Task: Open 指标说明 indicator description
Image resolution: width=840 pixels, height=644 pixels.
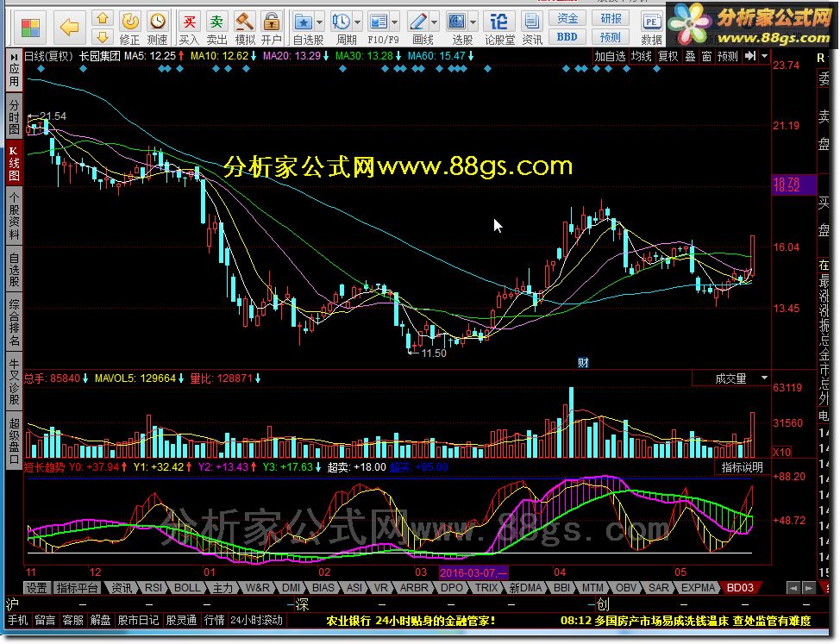Action: tap(742, 467)
